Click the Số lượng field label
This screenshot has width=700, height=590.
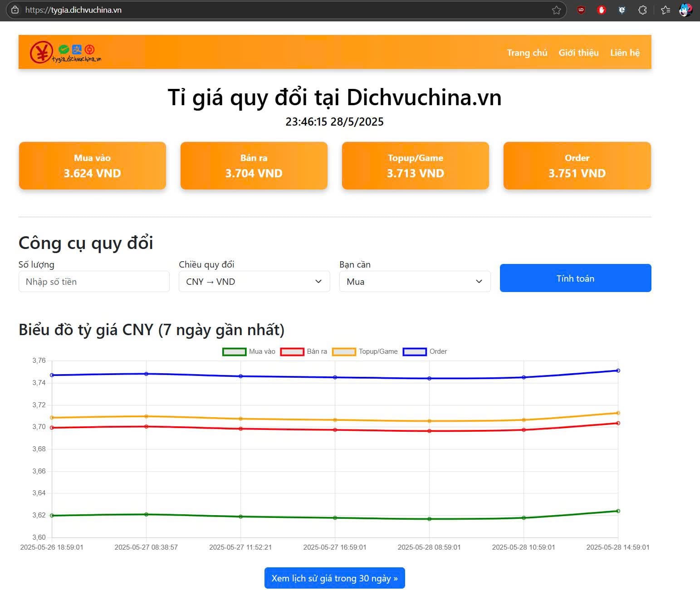(x=36, y=264)
